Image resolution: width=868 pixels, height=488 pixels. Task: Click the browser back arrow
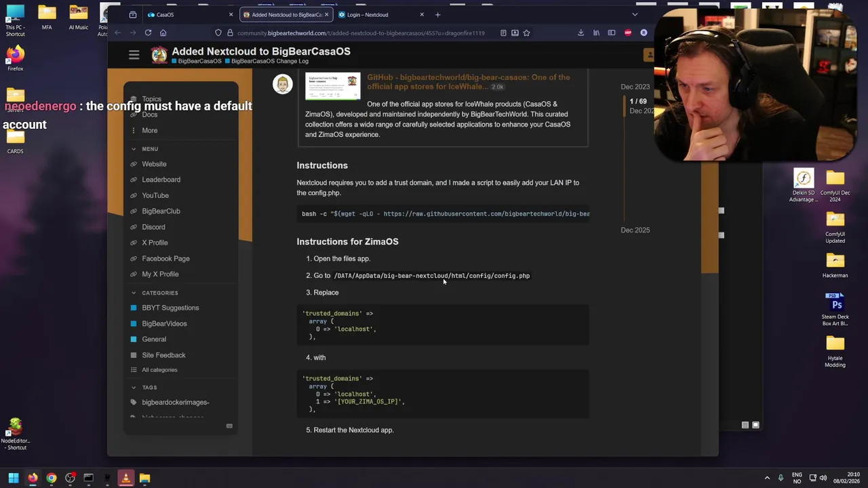[x=117, y=33]
